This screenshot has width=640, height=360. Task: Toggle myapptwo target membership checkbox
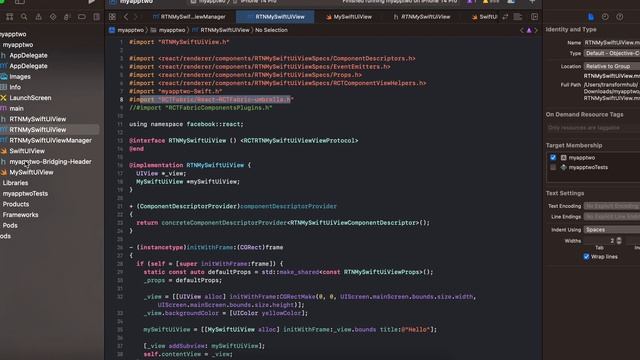553,158
